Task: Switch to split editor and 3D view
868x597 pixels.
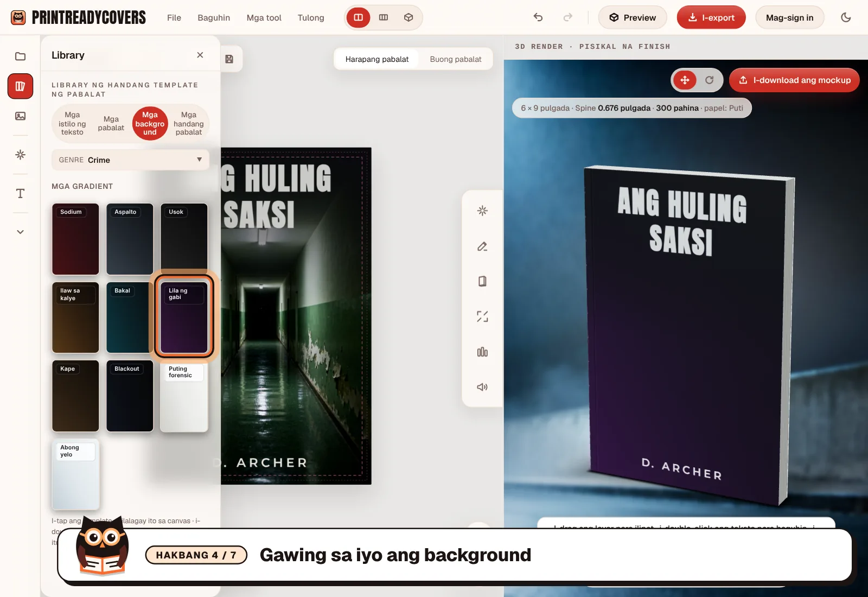Action: coord(359,17)
